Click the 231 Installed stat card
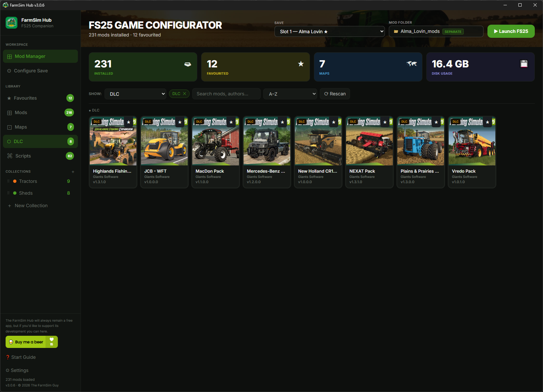The height and width of the screenshot is (392, 543). (143, 67)
